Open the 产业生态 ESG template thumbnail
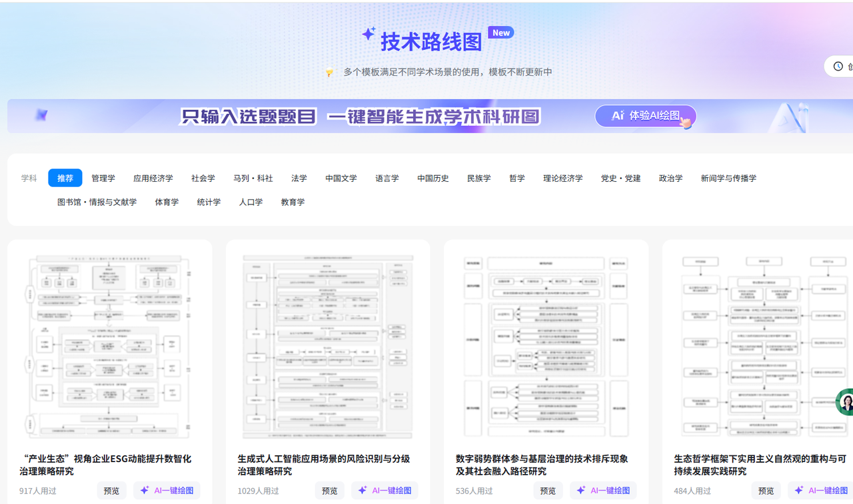 tap(110, 346)
